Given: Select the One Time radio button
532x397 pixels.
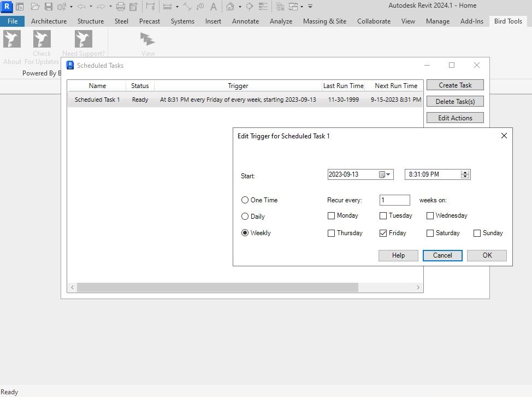Looking at the screenshot, I should (245, 200).
